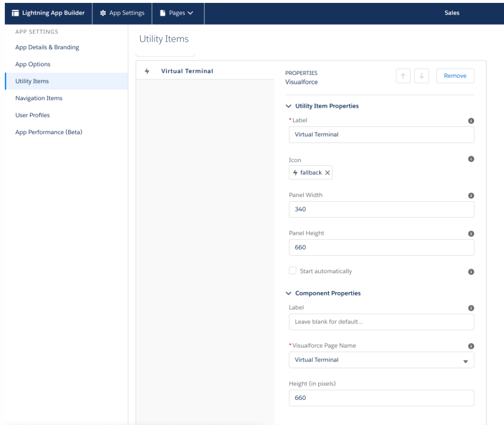The height and width of the screenshot is (425, 504).
Task: Click the utility Label input showing Virtual Terminal
Action: pyautogui.click(x=381, y=134)
